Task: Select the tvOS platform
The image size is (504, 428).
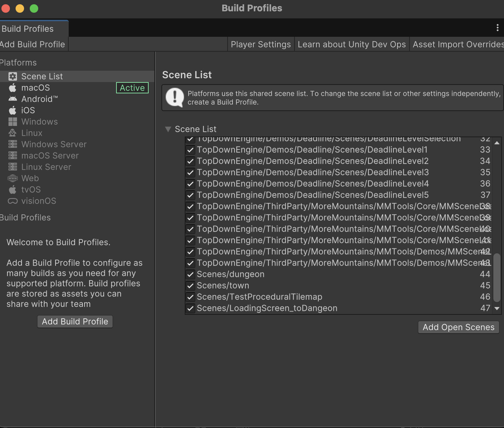Action: click(x=77, y=190)
